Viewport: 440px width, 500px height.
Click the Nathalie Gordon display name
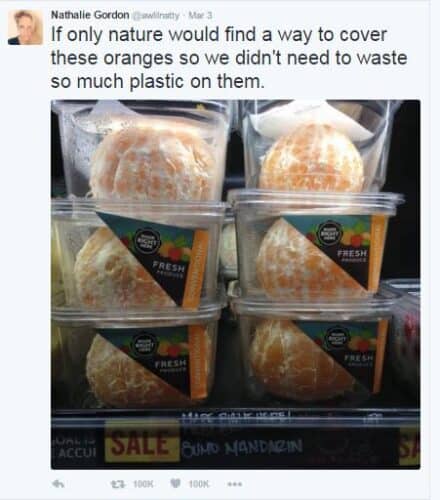pos(90,15)
